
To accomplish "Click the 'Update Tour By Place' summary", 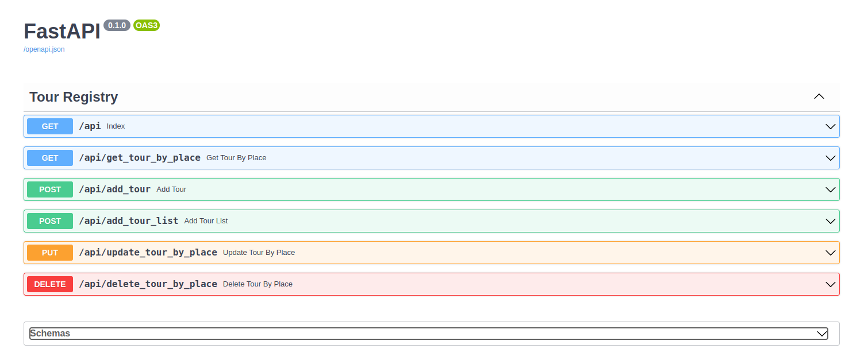I will tap(259, 253).
